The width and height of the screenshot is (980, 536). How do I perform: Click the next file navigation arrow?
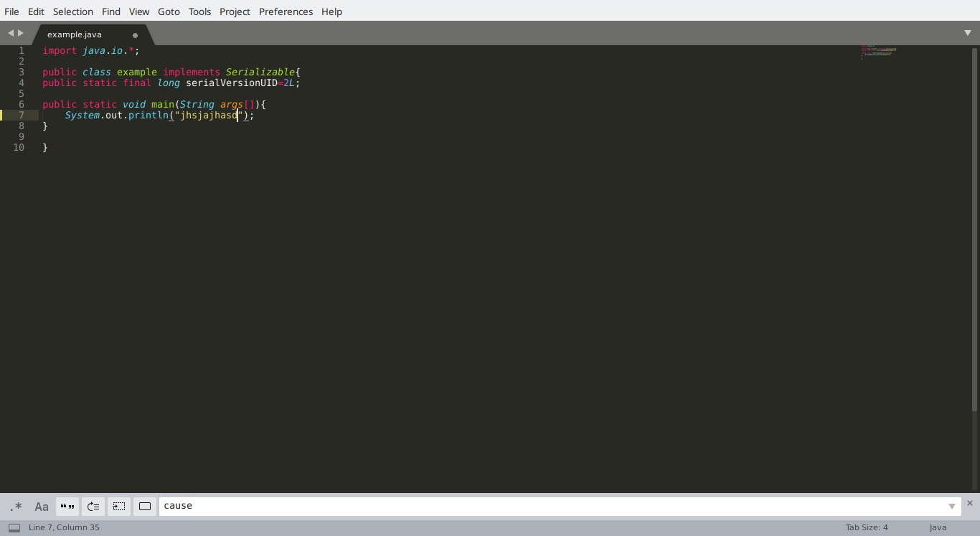pos(19,33)
